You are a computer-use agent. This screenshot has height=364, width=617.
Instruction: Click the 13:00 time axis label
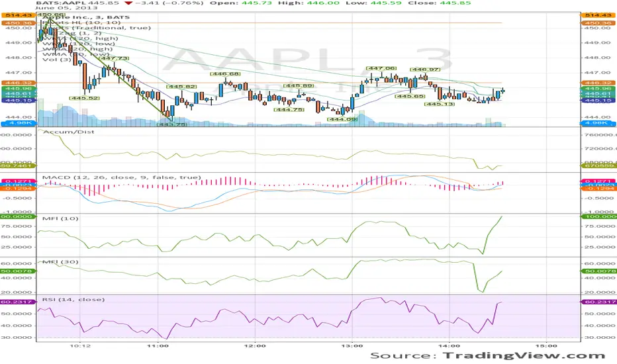click(352, 346)
